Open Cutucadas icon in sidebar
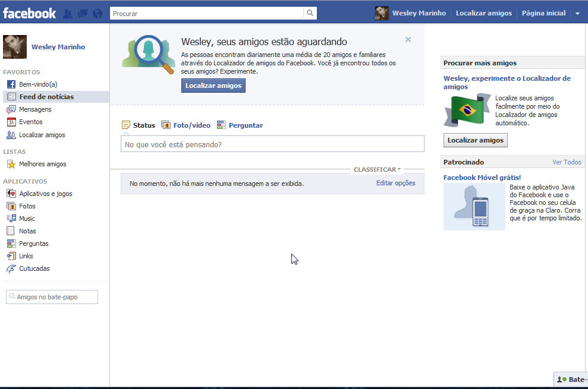Viewport: 588px width, 389px height. coord(11,268)
